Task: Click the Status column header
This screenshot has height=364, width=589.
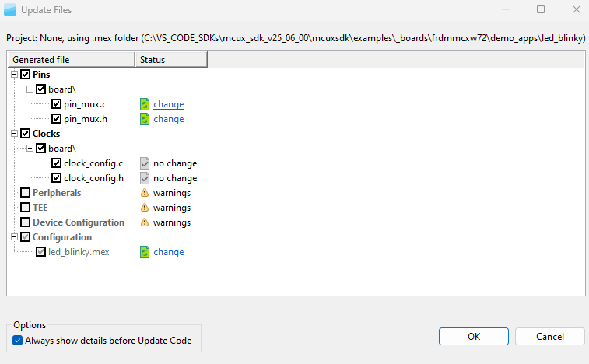Action: (x=171, y=60)
